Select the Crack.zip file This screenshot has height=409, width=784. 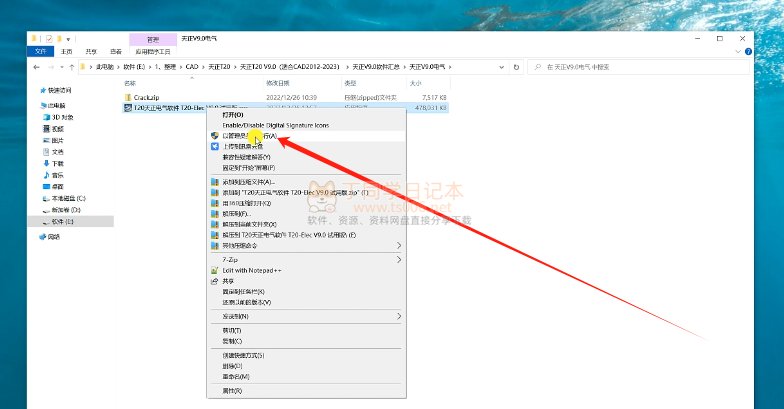click(146, 98)
